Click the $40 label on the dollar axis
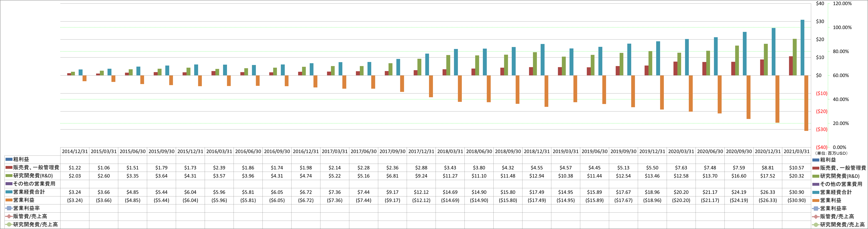The image size is (868, 229). pos(820,4)
